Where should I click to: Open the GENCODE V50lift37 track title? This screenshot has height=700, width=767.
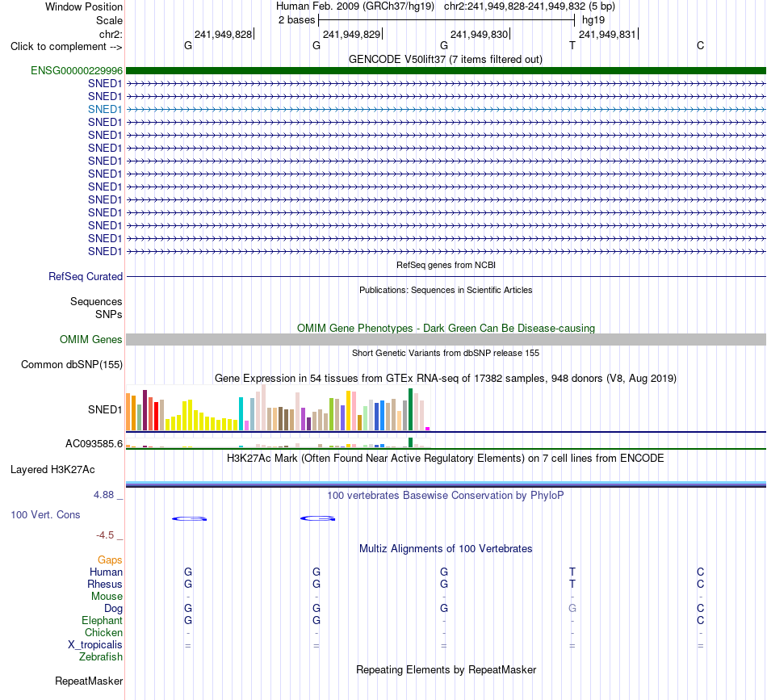(x=445, y=60)
